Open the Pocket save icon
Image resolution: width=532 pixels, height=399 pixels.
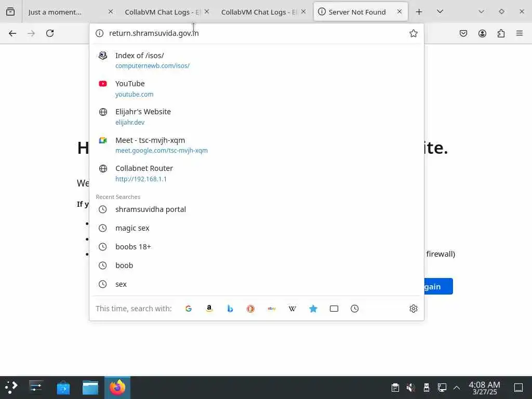click(x=463, y=33)
